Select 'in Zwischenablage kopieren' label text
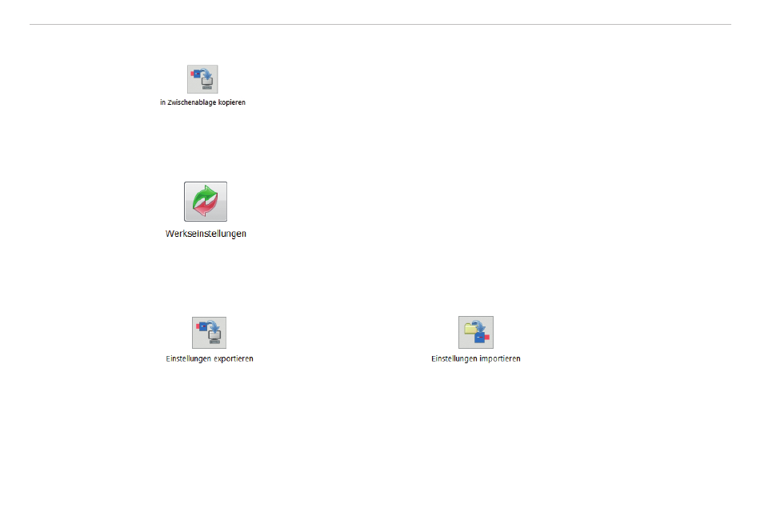The image size is (760, 532). [202, 102]
